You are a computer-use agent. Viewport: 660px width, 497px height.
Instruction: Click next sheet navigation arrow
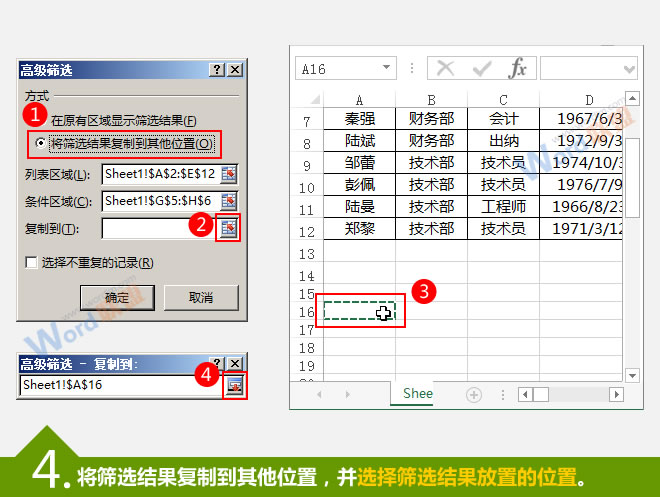348,394
